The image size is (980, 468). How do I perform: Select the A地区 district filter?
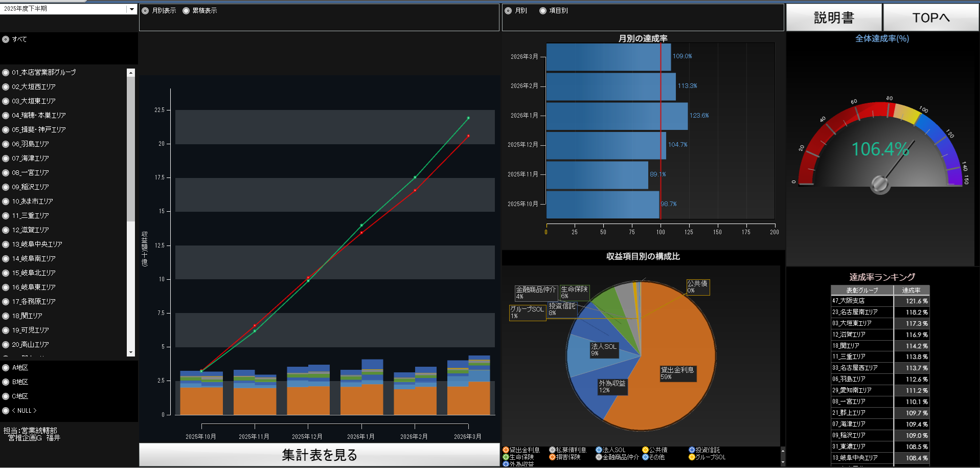point(15,368)
